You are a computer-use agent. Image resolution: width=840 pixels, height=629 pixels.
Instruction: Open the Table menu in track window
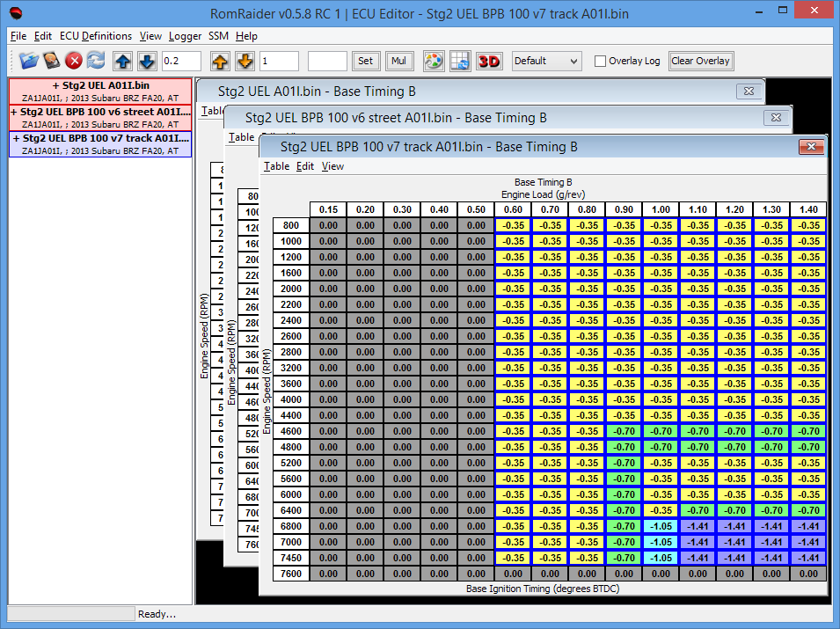(276, 166)
